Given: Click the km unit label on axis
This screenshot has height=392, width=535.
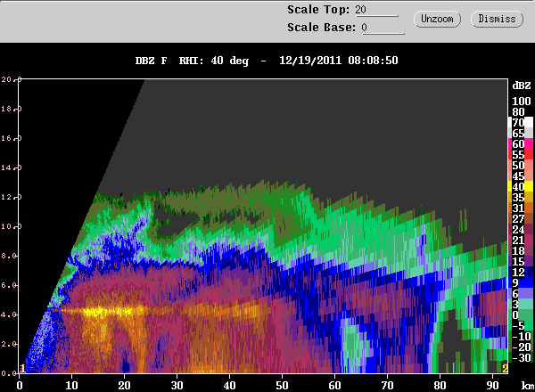Looking at the screenshot, I should pos(528,386).
